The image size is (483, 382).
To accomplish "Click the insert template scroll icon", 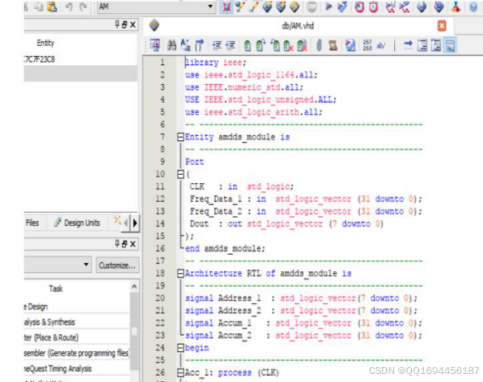I will tap(333, 45).
